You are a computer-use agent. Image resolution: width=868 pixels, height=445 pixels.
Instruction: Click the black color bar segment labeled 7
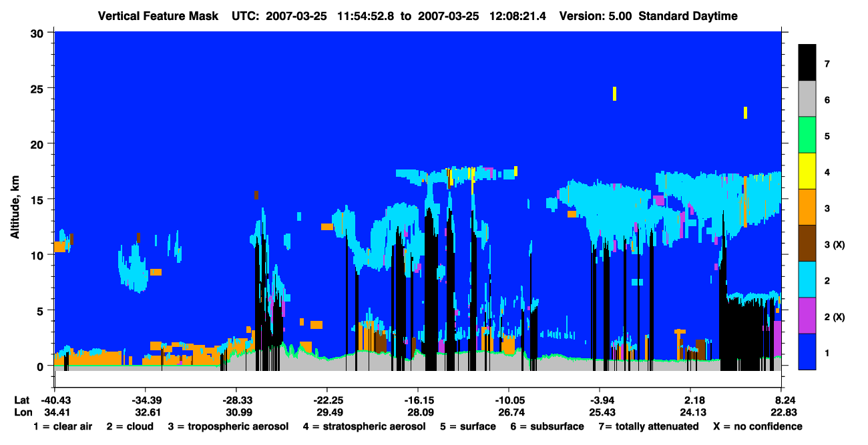[807, 63]
